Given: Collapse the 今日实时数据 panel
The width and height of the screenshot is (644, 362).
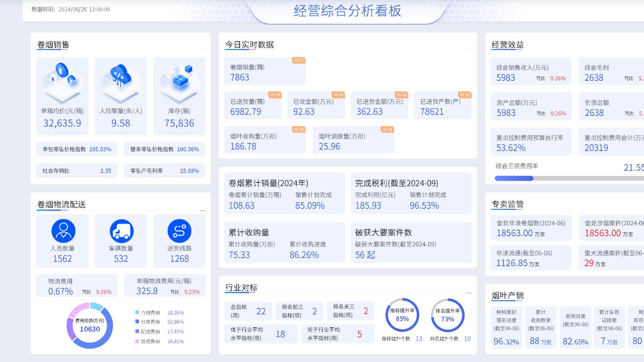Looking at the screenshot, I should (469, 50).
